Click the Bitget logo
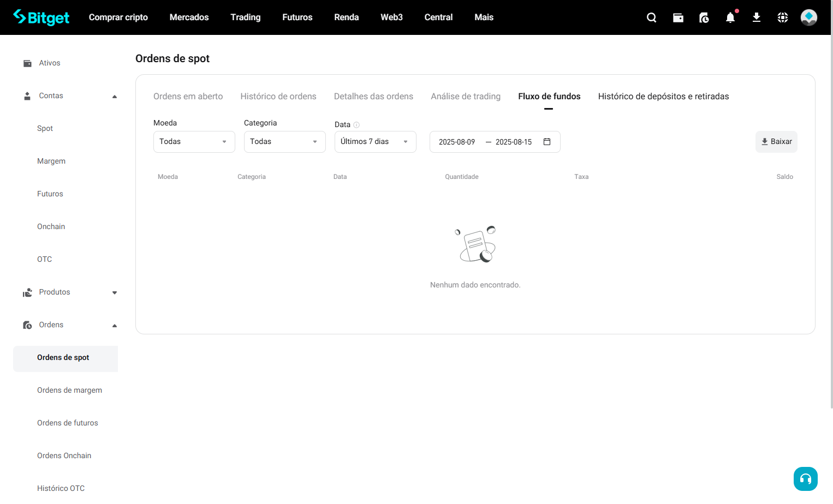This screenshot has width=833, height=504. (x=41, y=17)
